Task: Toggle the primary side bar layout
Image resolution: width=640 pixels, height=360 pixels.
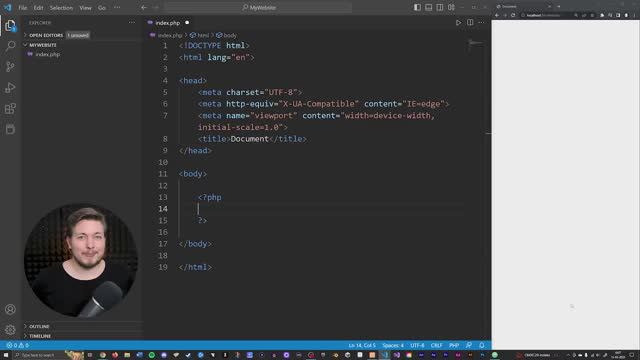Action: click(x=417, y=7)
